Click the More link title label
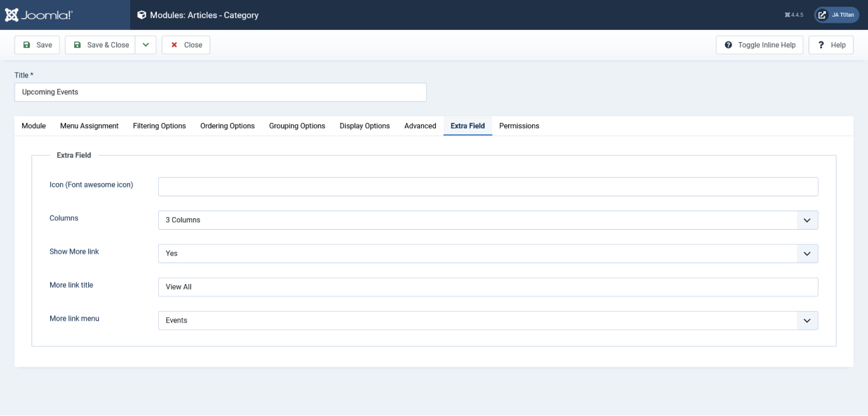Image resolution: width=868 pixels, height=416 pixels. tap(71, 285)
